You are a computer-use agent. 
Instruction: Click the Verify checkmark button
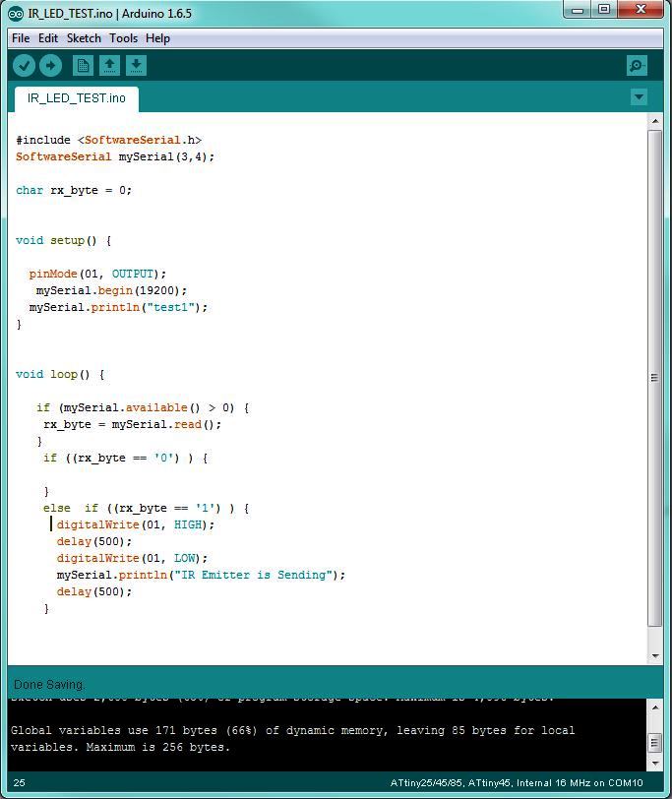click(24, 66)
